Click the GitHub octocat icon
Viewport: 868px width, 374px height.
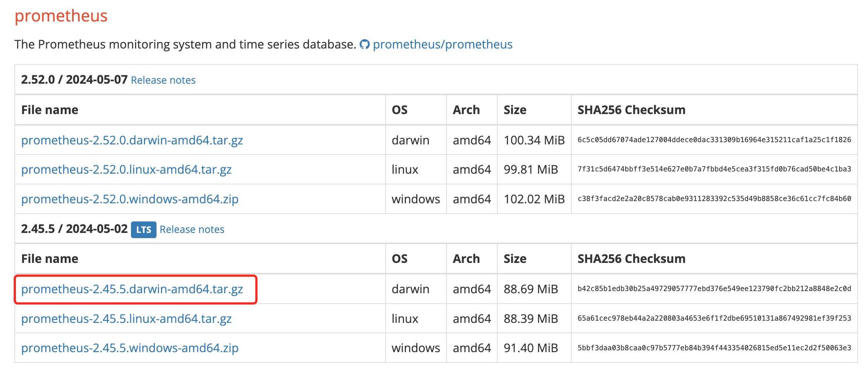(364, 44)
